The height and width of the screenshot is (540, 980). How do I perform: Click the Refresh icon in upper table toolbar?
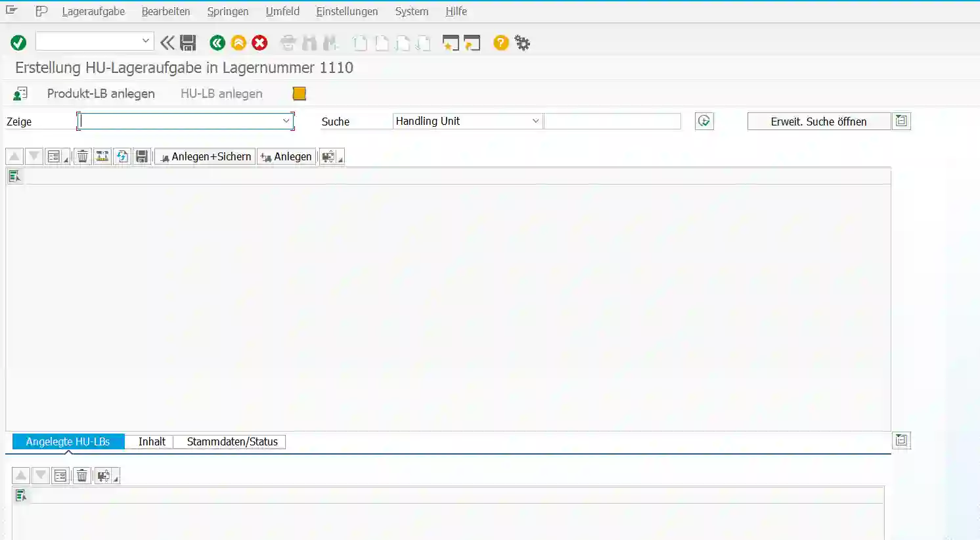(122, 156)
